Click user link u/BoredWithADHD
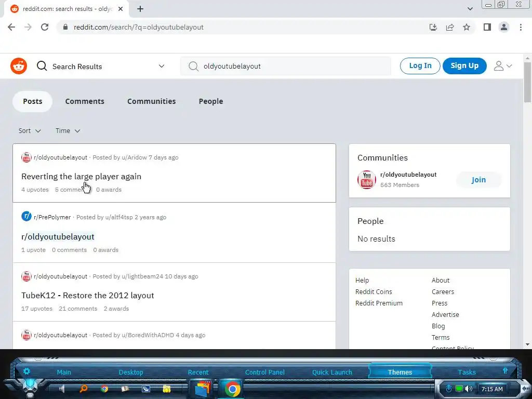The height and width of the screenshot is (399, 532). [x=148, y=335]
